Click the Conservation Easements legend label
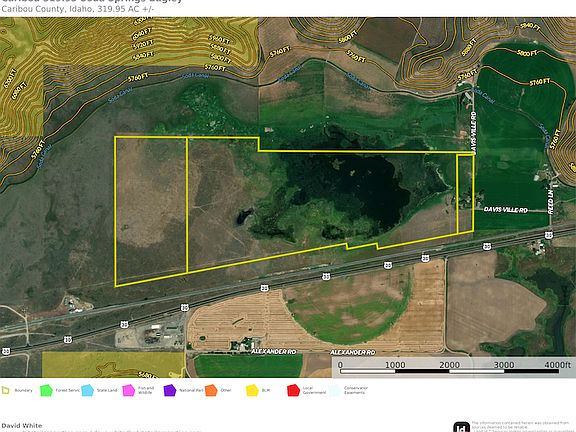Image resolution: width=576 pixels, height=432 pixels. pyautogui.click(x=356, y=390)
